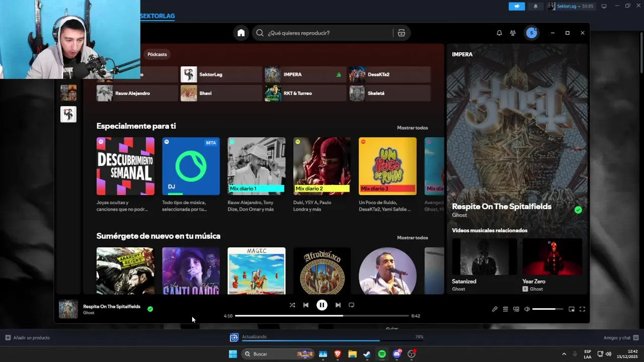The image size is (644, 362).
Task: Pause the current song
Action: click(322, 305)
